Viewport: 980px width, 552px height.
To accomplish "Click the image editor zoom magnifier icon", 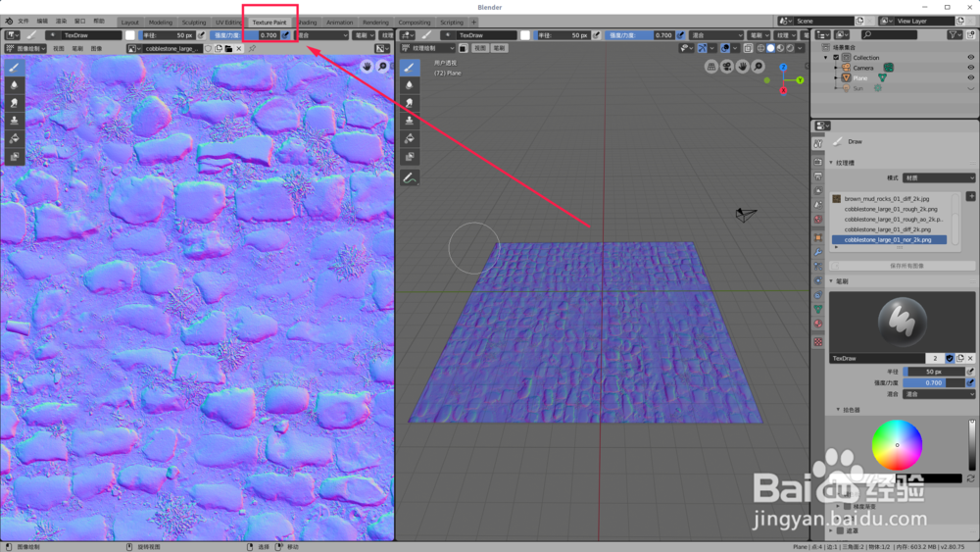I will [382, 67].
